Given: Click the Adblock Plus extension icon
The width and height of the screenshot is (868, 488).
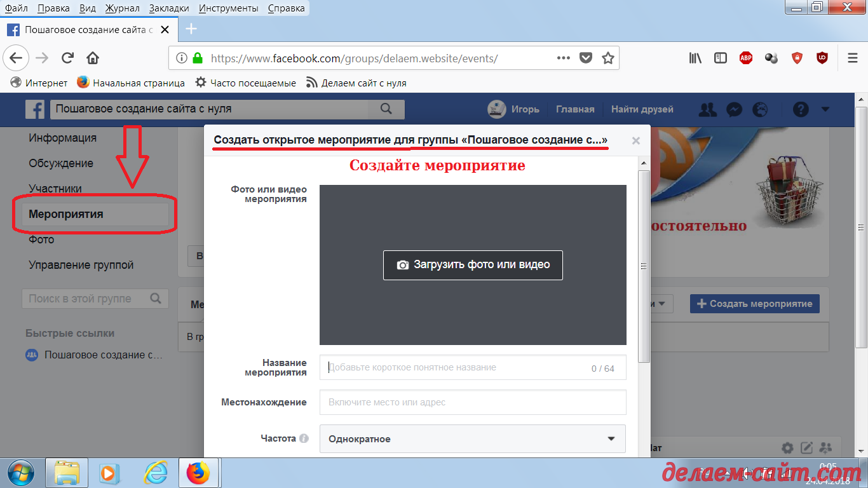Looking at the screenshot, I should point(746,58).
